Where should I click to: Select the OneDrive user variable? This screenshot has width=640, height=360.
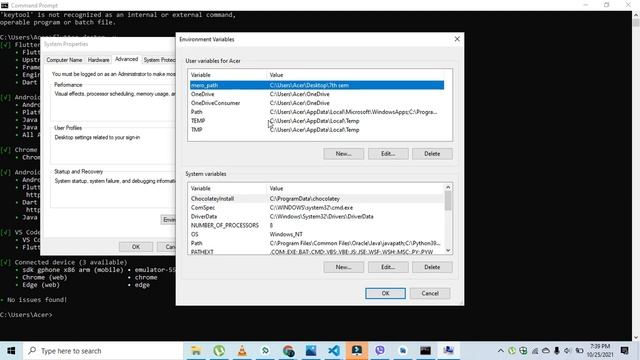317,94
